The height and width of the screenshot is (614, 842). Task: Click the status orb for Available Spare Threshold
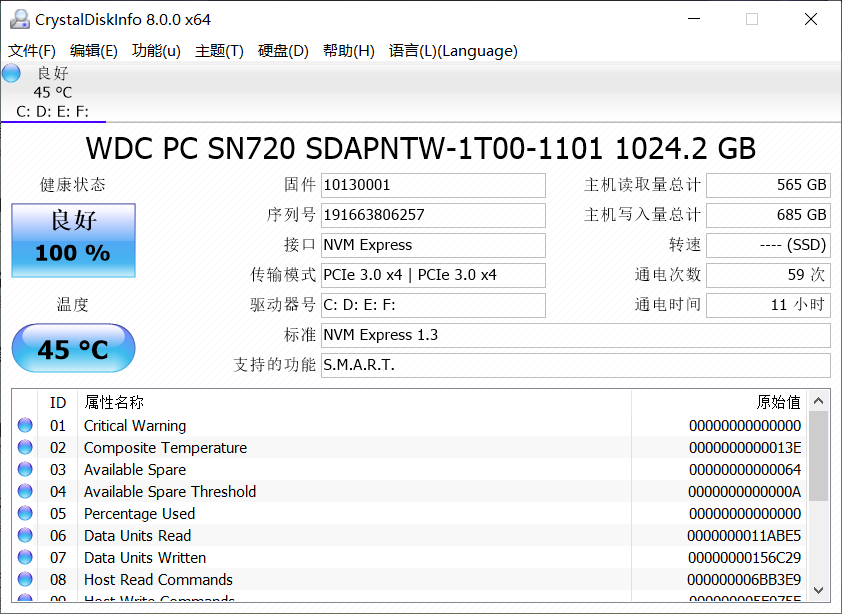pos(25,492)
